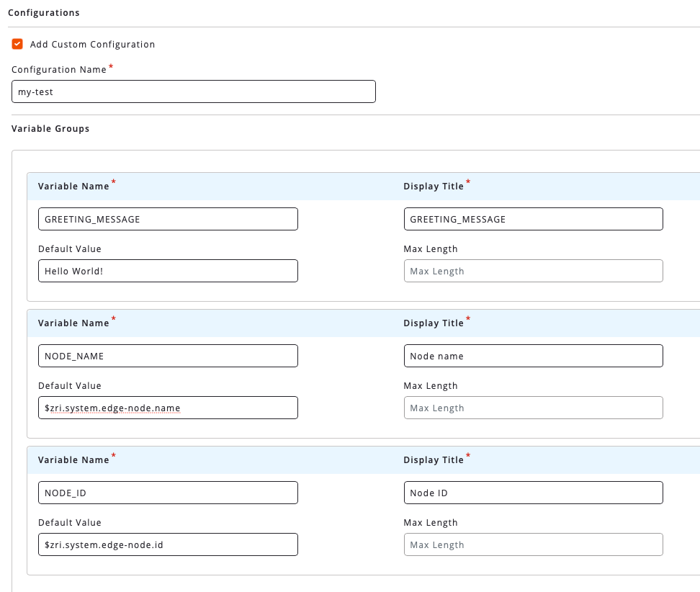This screenshot has height=592, width=700.
Task: Click the Display Title field containing GREETING_MESSAGE
Action: point(533,219)
